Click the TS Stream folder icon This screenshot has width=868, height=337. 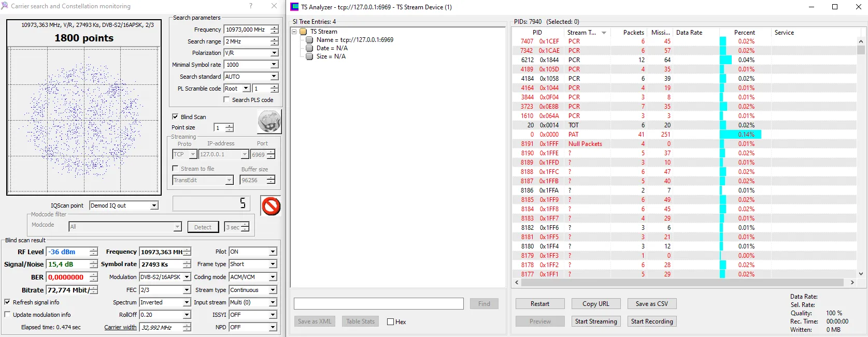point(303,32)
